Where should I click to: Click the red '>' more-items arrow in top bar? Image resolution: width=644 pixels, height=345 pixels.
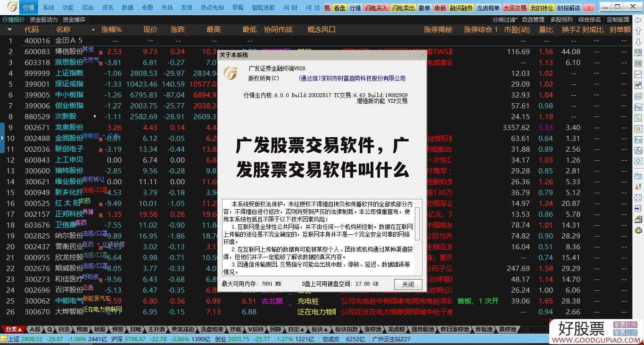click(588, 8)
